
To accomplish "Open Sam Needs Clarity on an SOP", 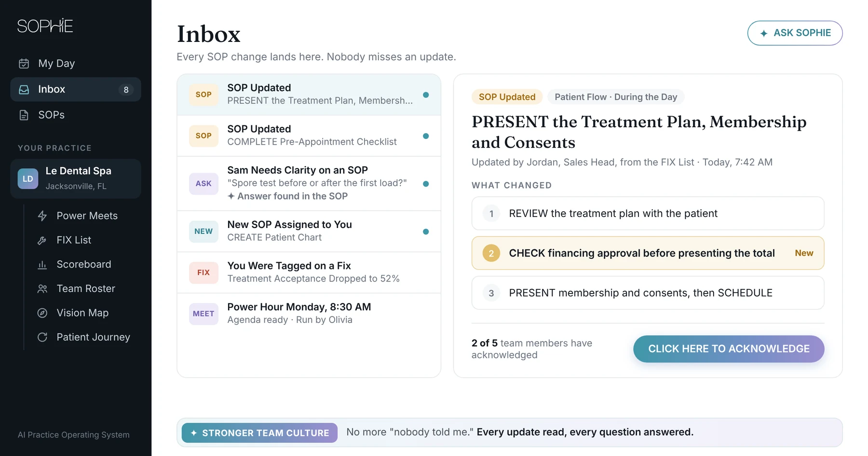I will coord(309,184).
